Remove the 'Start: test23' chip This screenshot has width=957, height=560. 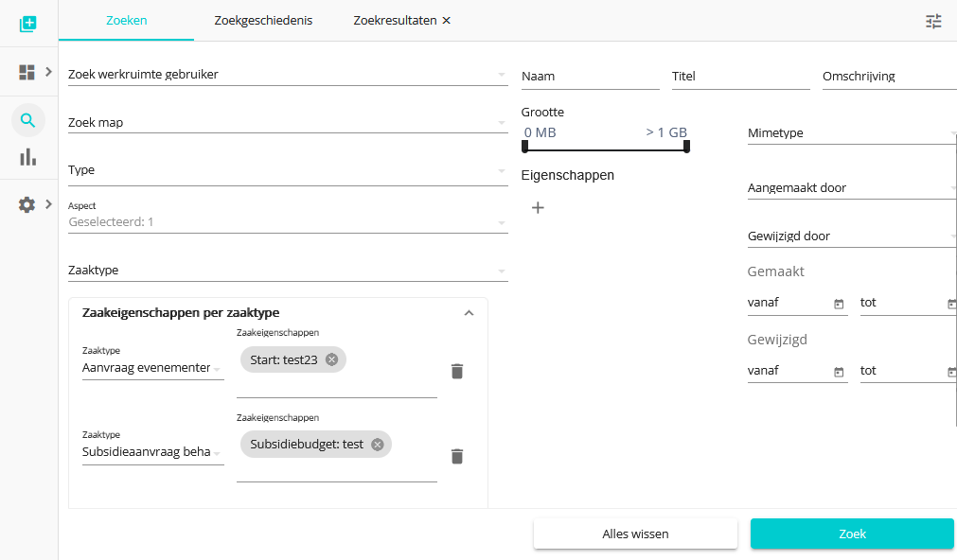tap(331, 359)
